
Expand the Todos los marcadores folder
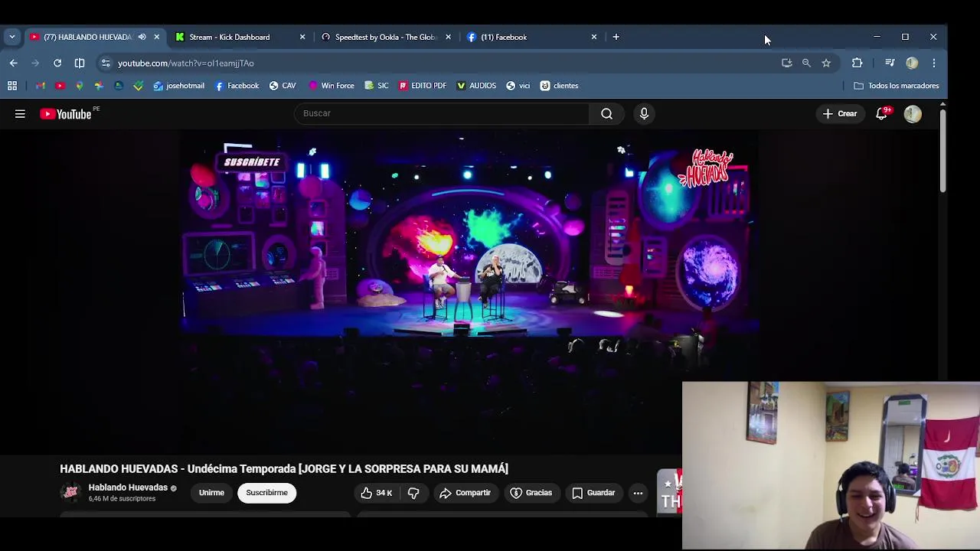pos(896,86)
